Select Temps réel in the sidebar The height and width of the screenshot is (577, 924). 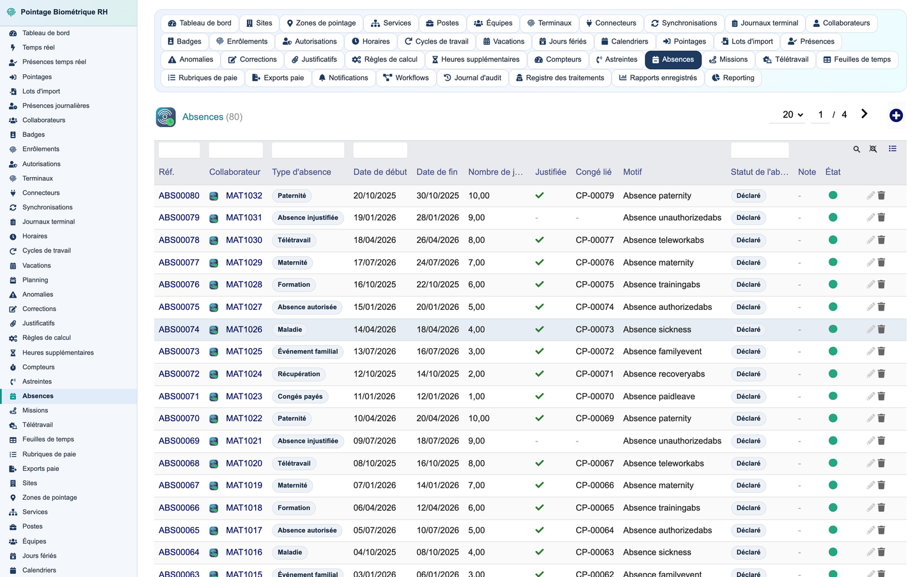[x=38, y=47]
